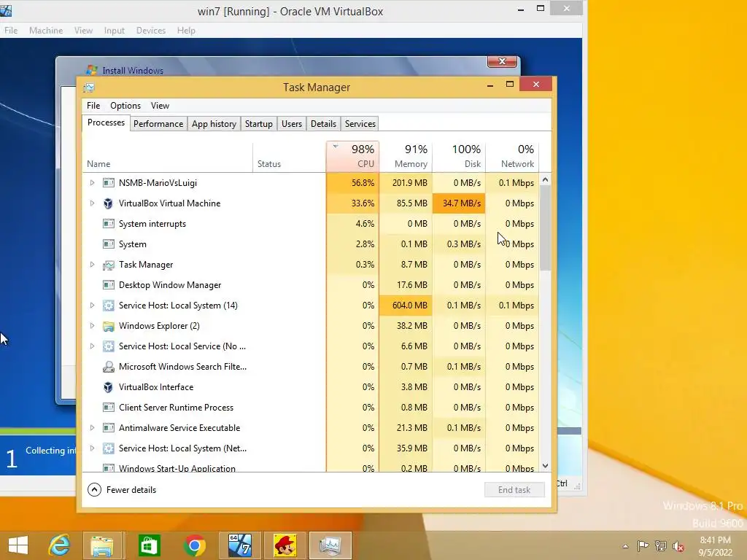Switch to the VirtualBox win7 taskbar icon

[x=239, y=545]
